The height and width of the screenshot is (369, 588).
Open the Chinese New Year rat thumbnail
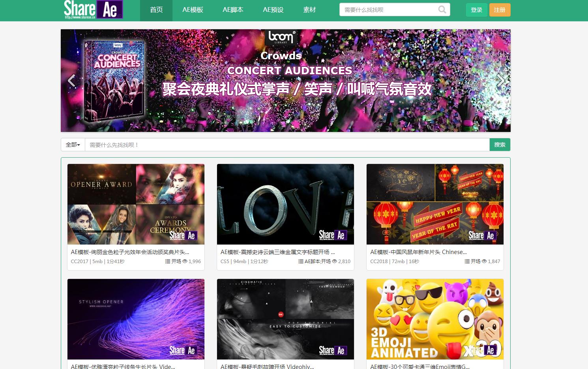pos(435,204)
